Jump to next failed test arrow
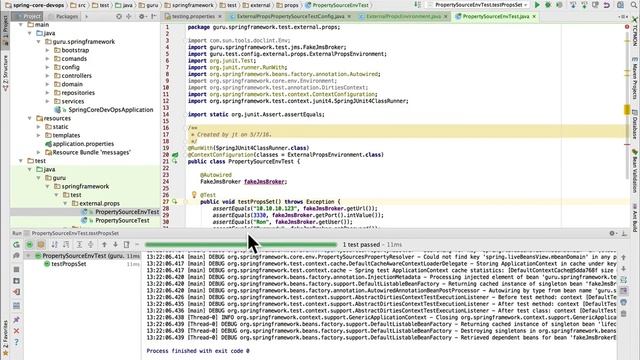The image size is (640, 360). (116, 244)
